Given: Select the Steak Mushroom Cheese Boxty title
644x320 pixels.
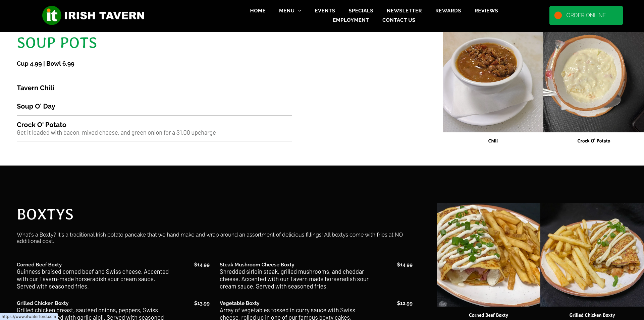Looking at the screenshot, I should tap(257, 265).
